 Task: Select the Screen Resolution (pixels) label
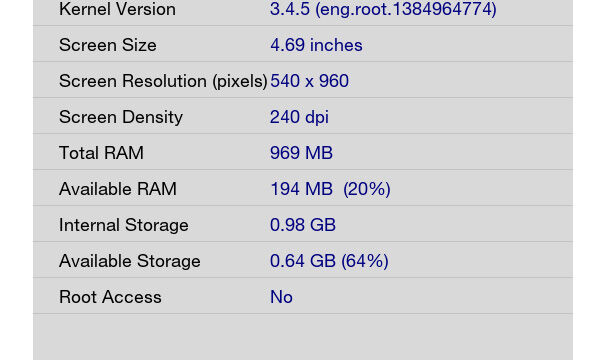[x=163, y=81]
